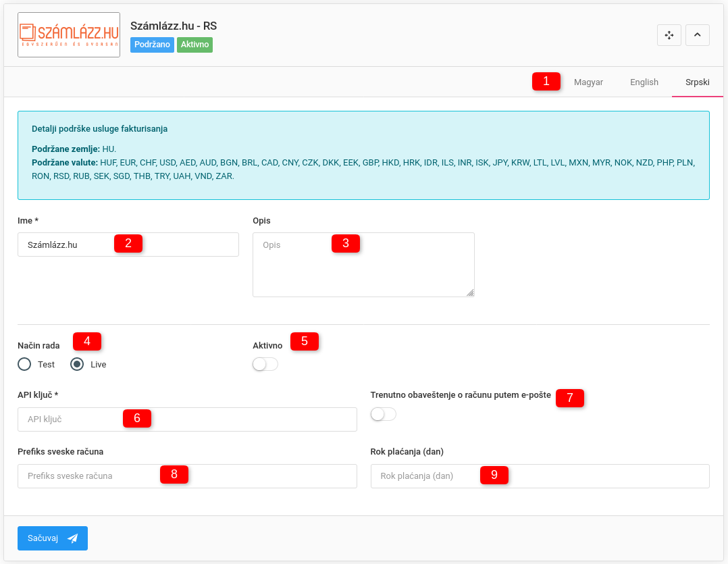Switch to the English language tab
Image resolution: width=728 pixels, height=564 pixels.
644,82
